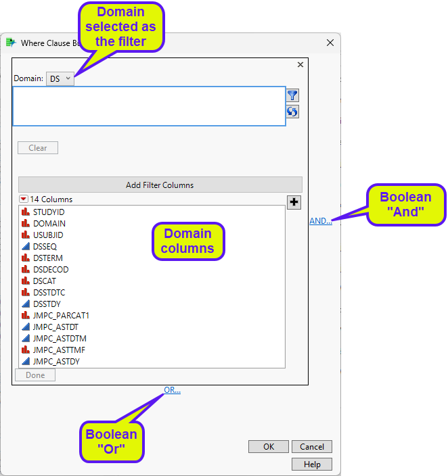Click the OR... link
Screen dimensions: 448x476
pyautogui.click(x=173, y=390)
